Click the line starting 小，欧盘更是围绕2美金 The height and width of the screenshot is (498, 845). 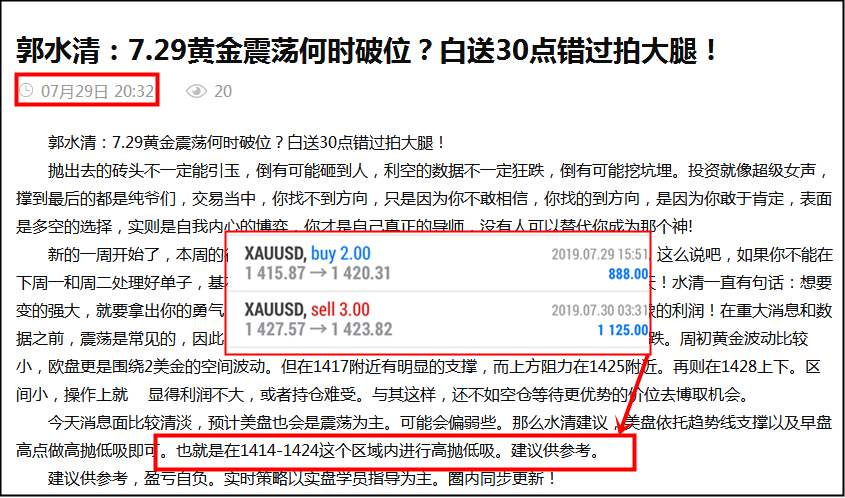coord(418,368)
